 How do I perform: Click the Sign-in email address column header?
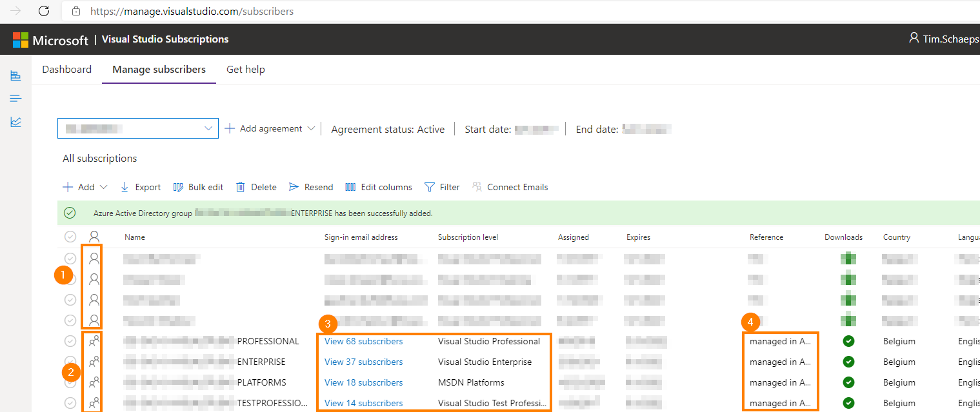(361, 237)
